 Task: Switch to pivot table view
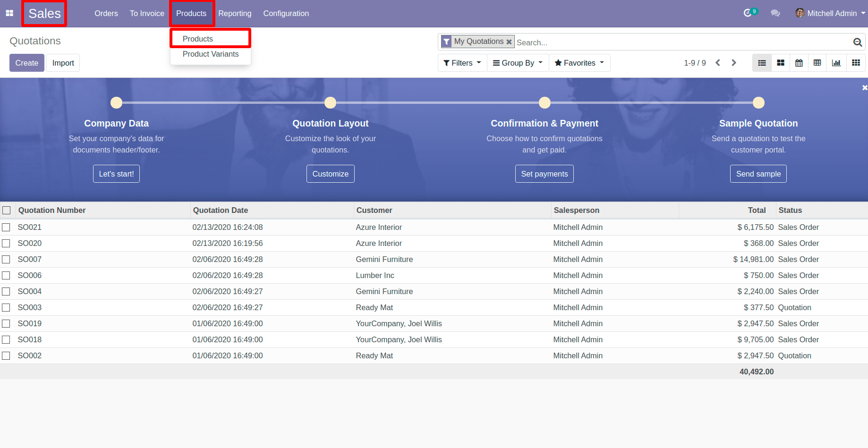pos(817,63)
